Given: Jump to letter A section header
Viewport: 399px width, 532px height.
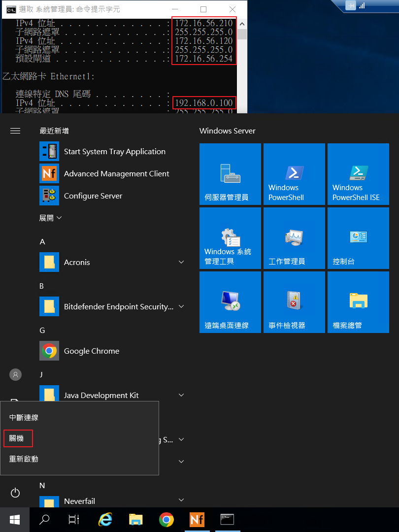Looking at the screenshot, I should (x=42, y=241).
